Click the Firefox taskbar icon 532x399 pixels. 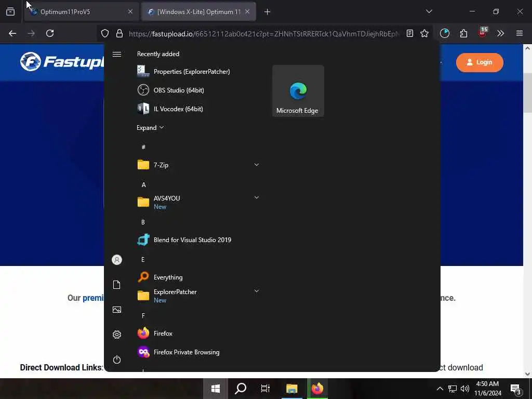coord(317,389)
